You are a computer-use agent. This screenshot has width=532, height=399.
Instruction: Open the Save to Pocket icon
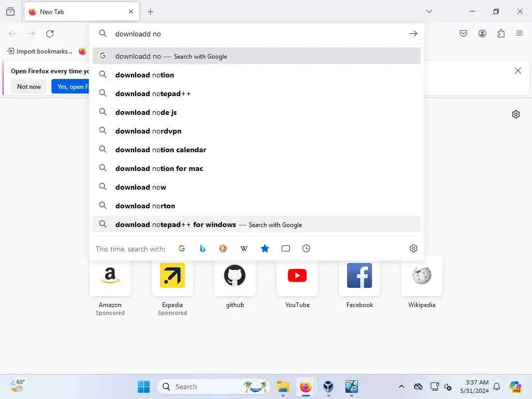point(463,33)
